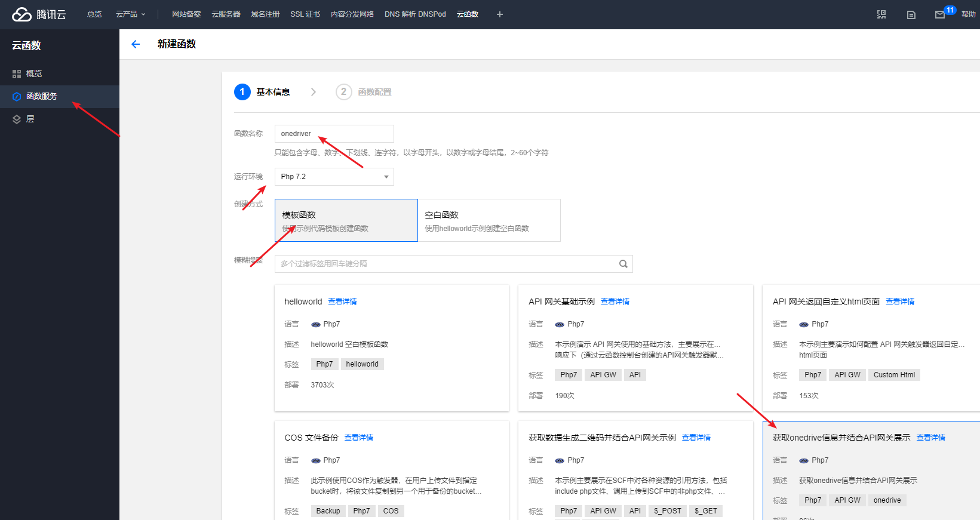Click the function service hexagon icon
The width and height of the screenshot is (980, 520).
pos(17,97)
